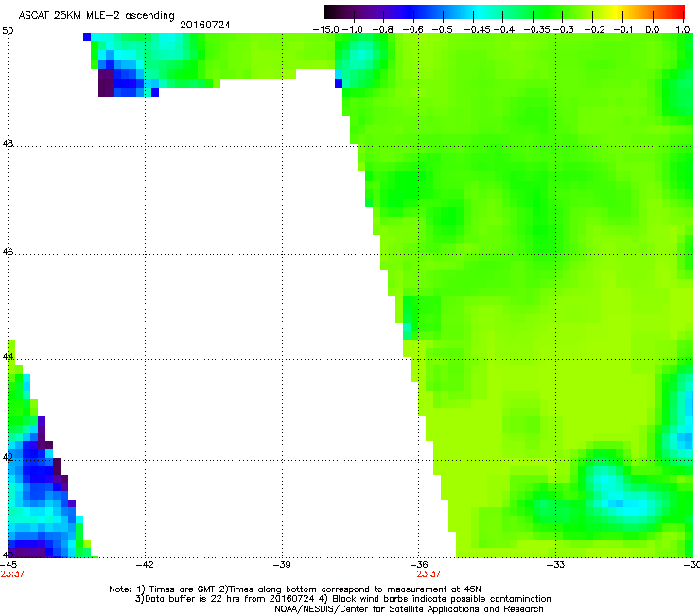Click the colorbar label '-15.0'
Screen dimensions: 700x615
tap(326, 30)
